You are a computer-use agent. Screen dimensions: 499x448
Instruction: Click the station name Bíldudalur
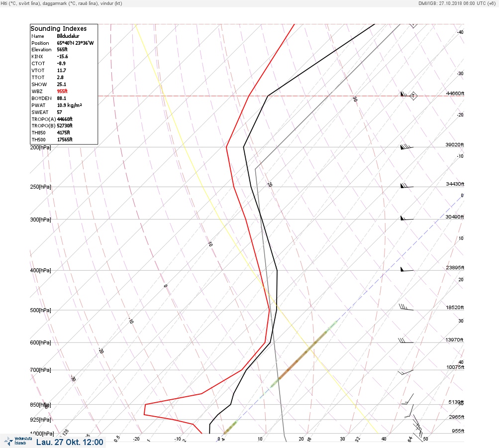tap(68, 36)
